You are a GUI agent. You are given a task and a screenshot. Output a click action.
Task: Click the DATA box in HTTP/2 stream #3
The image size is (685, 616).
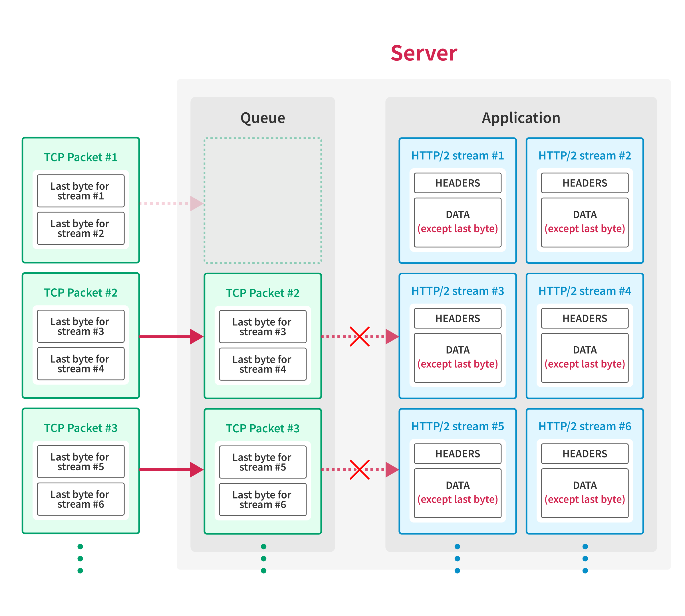click(457, 358)
